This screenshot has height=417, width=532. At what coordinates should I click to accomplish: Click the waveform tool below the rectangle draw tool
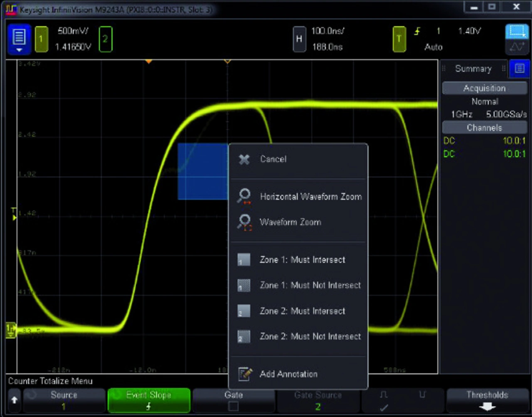coord(517,47)
